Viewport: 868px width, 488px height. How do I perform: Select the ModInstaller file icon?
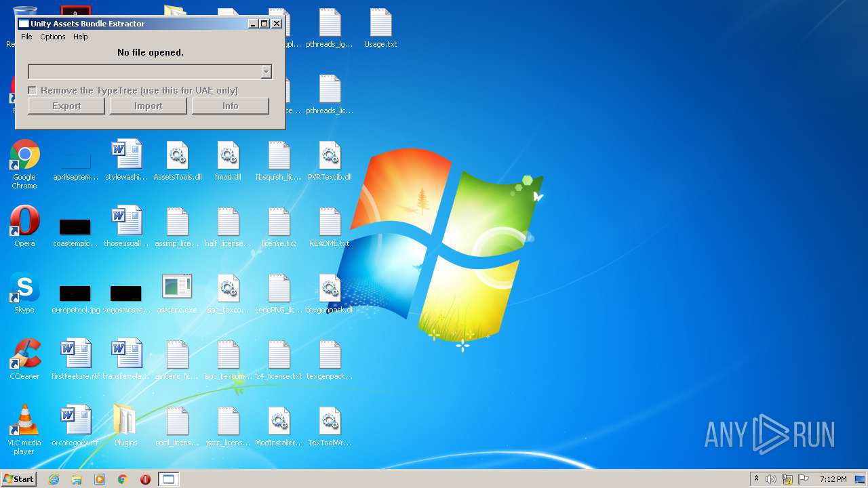coord(279,427)
